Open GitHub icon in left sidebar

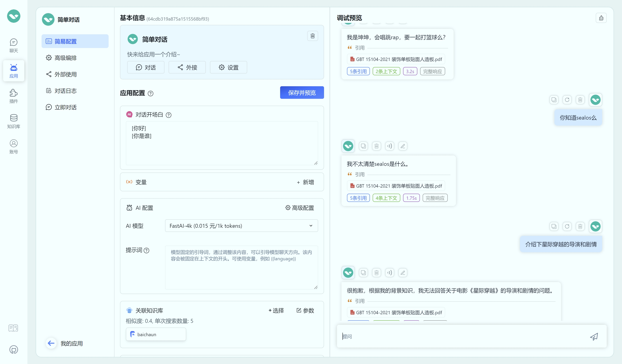pyautogui.click(x=14, y=350)
